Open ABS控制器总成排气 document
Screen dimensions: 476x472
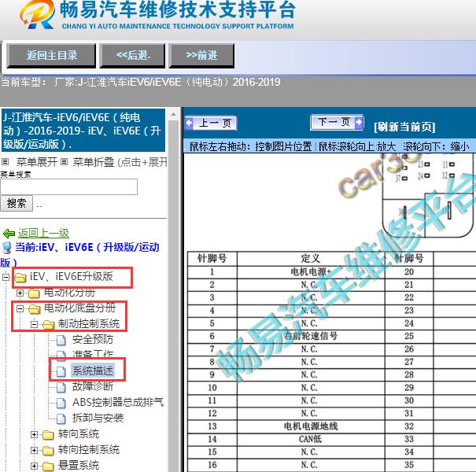[118, 402]
